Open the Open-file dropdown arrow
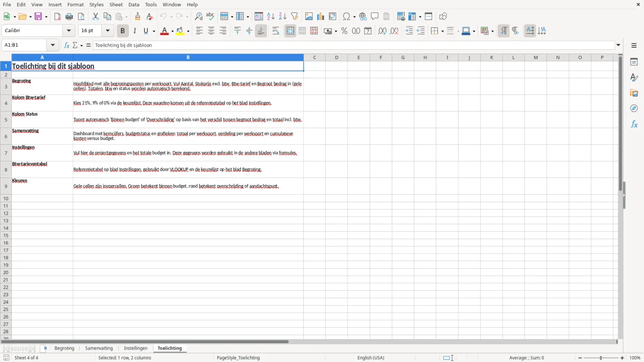Screen dimensions: 644x362 click(30, 17)
